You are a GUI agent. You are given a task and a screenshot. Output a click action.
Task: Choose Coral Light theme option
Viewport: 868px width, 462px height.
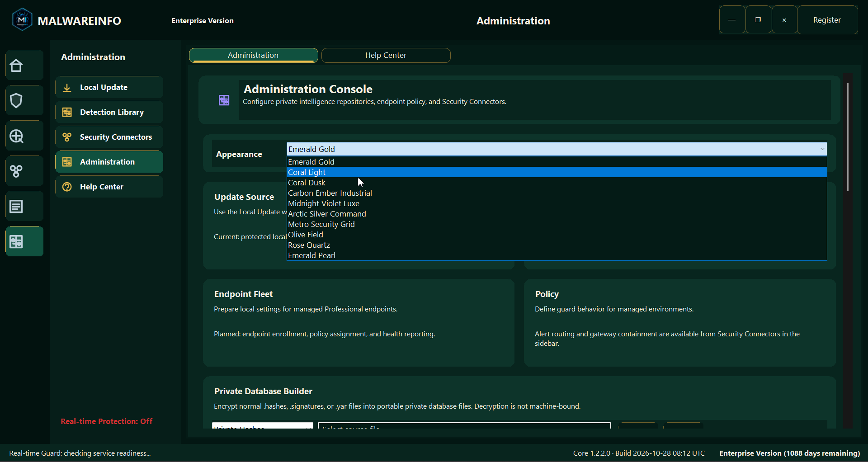(x=557, y=172)
